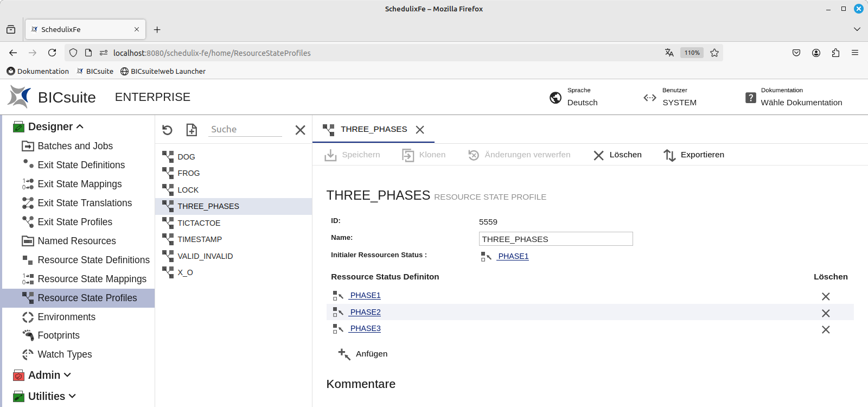Open Exit State Definitions in the sidebar
This screenshot has height=407, width=868.
coord(81,165)
